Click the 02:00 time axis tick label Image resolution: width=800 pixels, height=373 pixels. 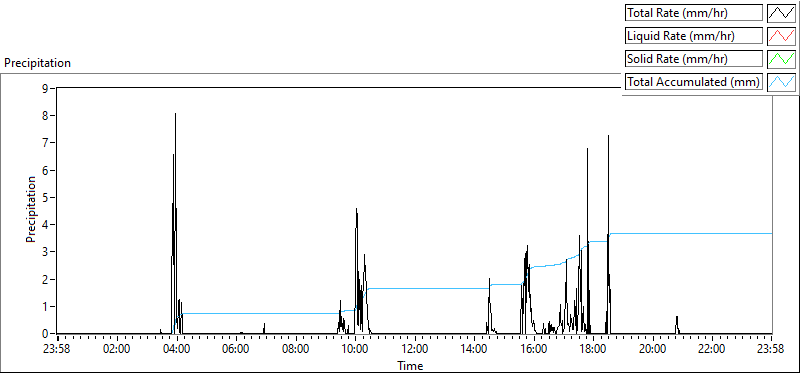click(x=117, y=350)
